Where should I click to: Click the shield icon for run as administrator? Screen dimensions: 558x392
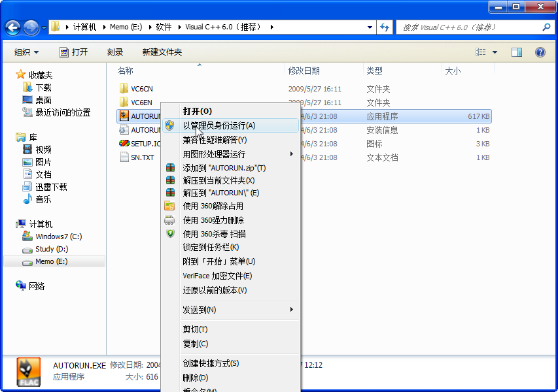pos(169,125)
